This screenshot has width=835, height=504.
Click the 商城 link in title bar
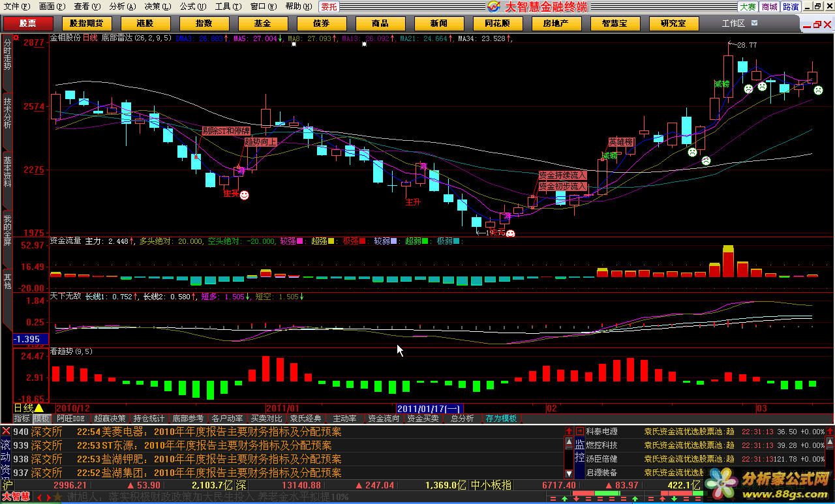click(x=769, y=7)
